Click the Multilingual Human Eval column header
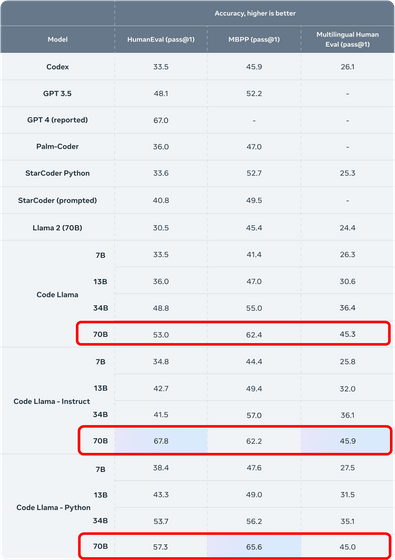The width and height of the screenshot is (395, 560). coord(348,40)
